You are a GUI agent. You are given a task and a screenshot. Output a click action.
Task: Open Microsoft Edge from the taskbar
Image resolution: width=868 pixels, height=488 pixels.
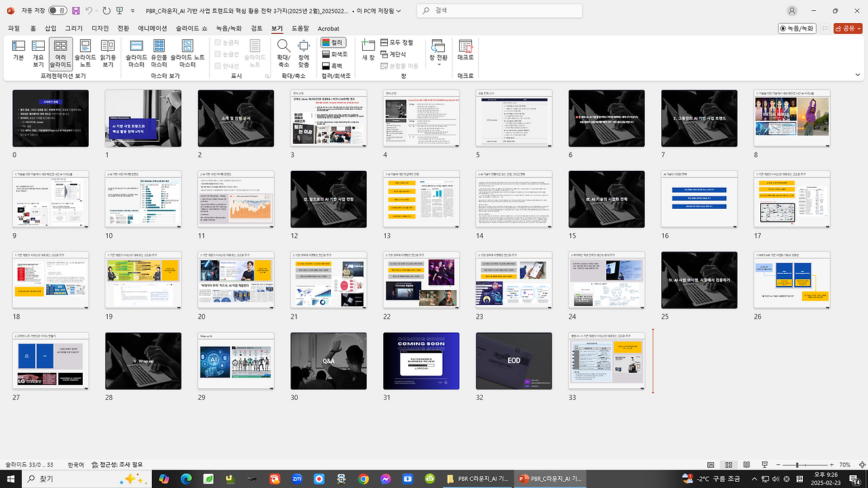186,479
